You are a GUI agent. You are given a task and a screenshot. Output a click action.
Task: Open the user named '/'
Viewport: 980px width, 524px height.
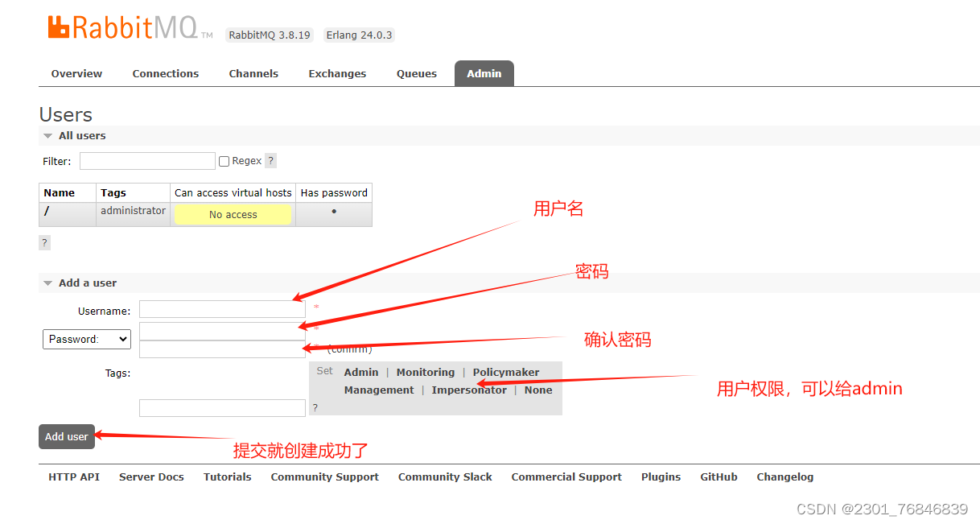pyautogui.click(x=47, y=211)
